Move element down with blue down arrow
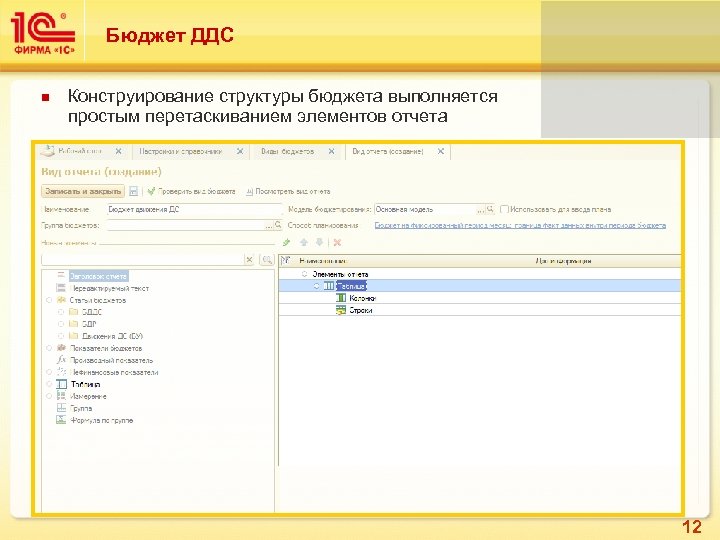 pos(319,242)
